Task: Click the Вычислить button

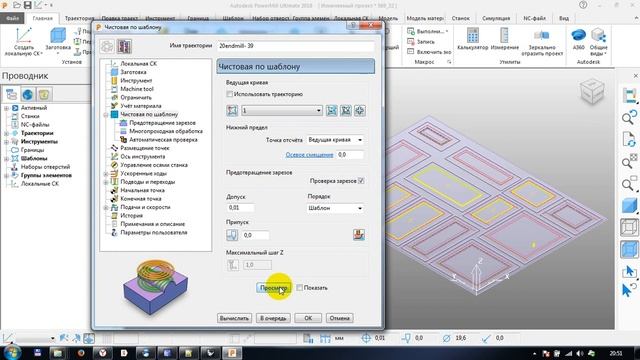Action: pos(234,318)
